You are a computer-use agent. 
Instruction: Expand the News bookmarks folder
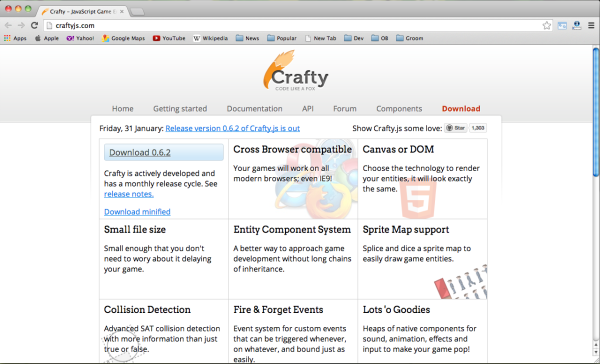point(248,38)
